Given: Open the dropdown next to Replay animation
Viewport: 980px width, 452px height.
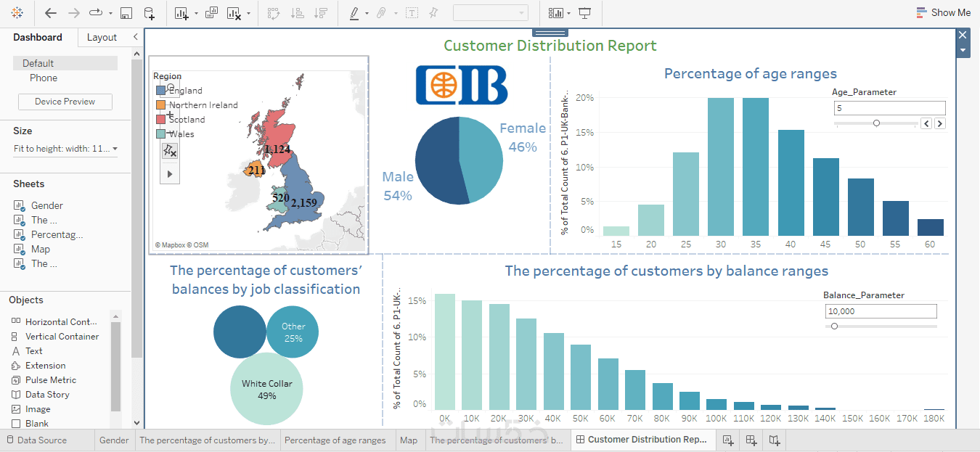Looking at the screenshot, I should (x=110, y=14).
